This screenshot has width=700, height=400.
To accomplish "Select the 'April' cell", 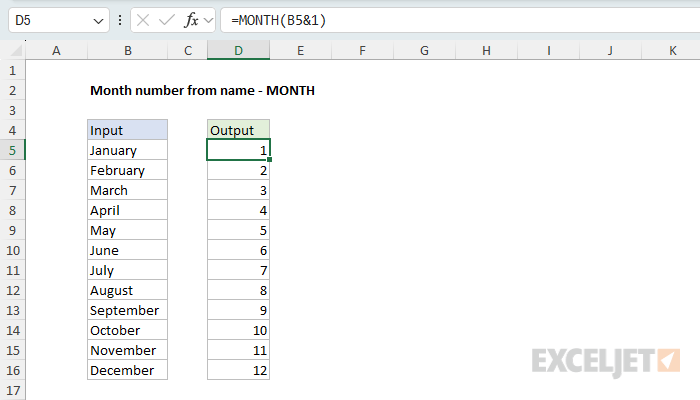I will pyautogui.click(x=128, y=210).
